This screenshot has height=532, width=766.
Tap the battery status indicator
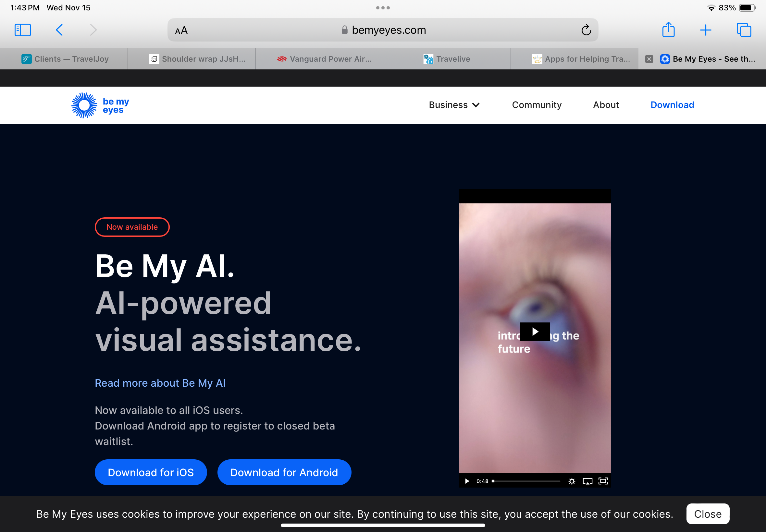click(x=747, y=8)
